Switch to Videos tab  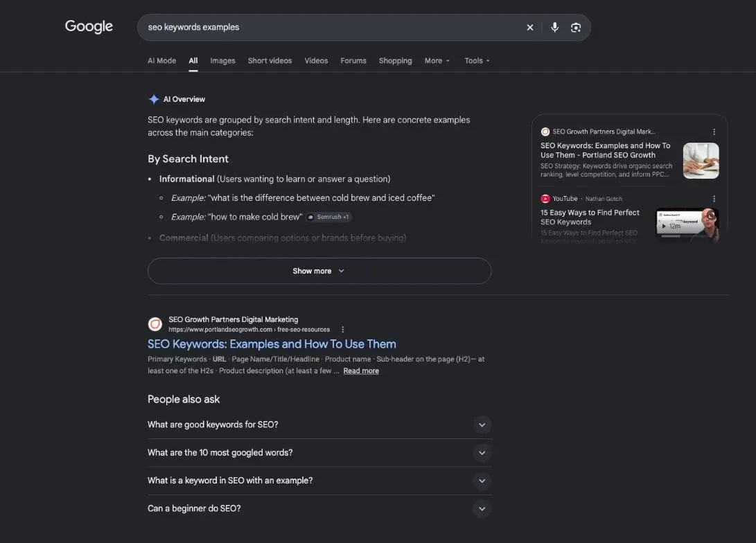316,61
